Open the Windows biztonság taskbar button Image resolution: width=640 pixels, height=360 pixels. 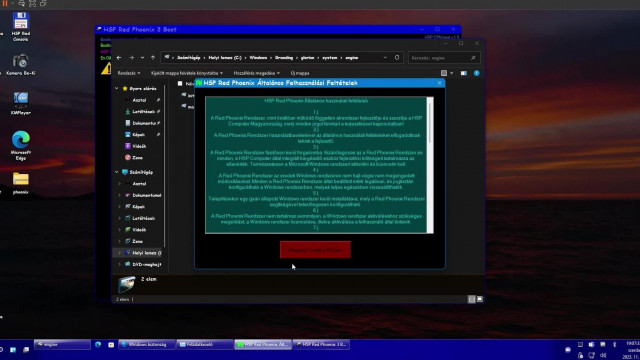(x=147, y=344)
